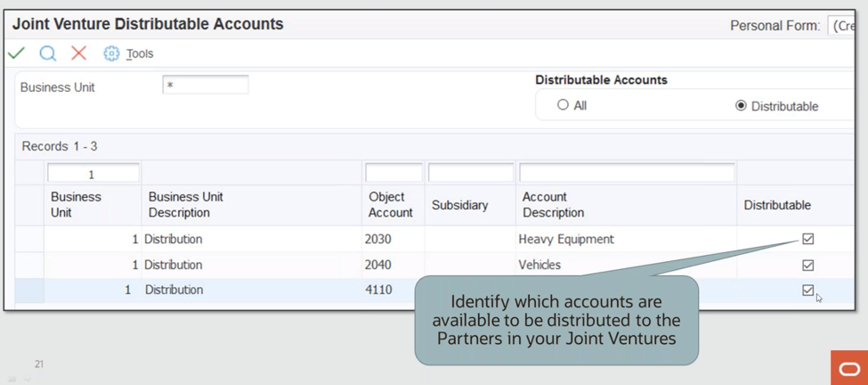The image size is (868, 385).
Task: Click the Object Account query-by-example field
Action: (393, 174)
